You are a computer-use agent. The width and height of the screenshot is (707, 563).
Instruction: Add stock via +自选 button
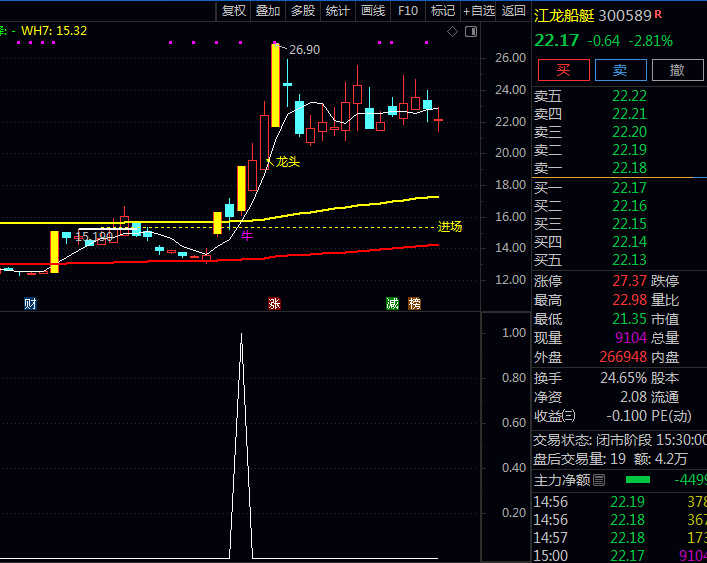click(479, 11)
